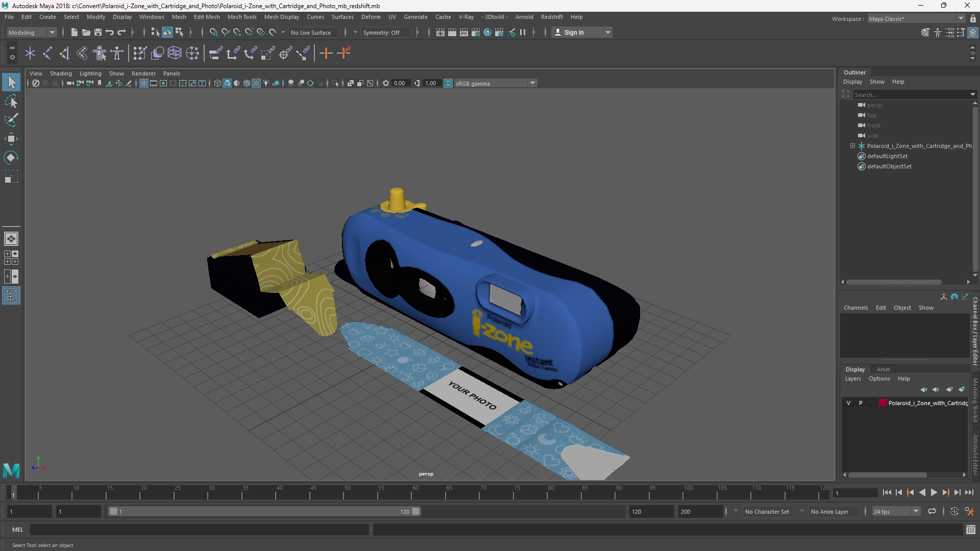Viewport: 980px width, 551px height.
Task: Expand Polaroid_i_Zone node in Outliner
Action: point(852,146)
